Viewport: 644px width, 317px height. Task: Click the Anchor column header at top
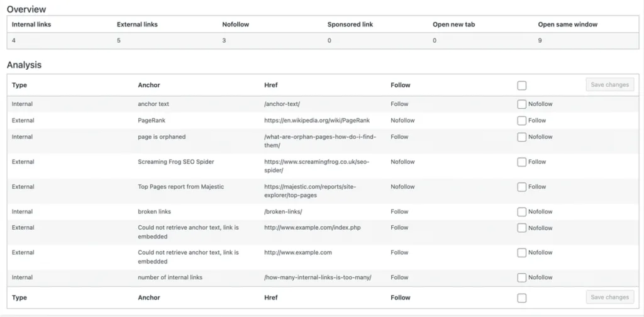coord(149,85)
